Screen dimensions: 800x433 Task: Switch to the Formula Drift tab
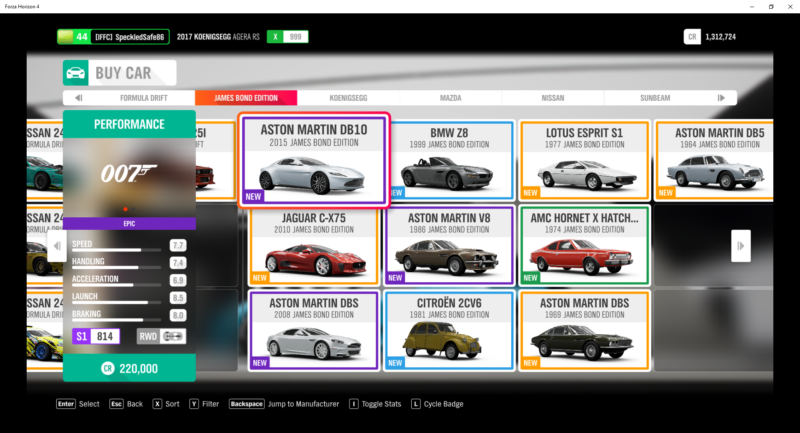tap(143, 98)
